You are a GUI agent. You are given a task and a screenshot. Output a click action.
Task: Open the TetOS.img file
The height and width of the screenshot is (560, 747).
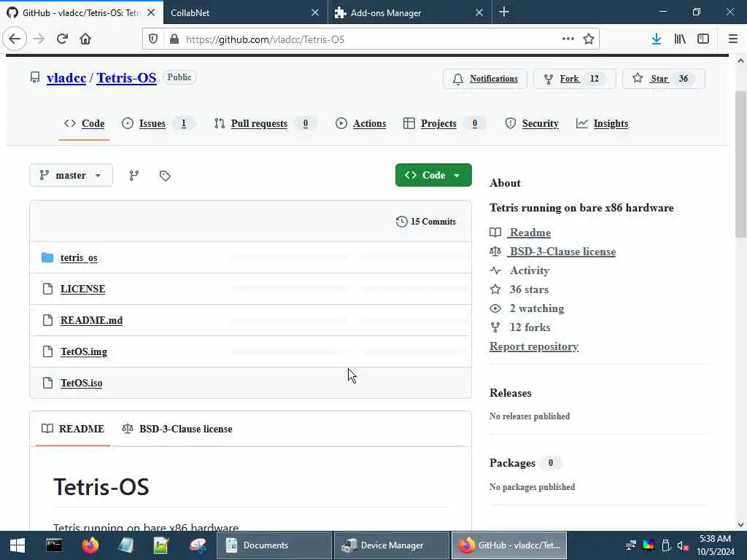[84, 352]
